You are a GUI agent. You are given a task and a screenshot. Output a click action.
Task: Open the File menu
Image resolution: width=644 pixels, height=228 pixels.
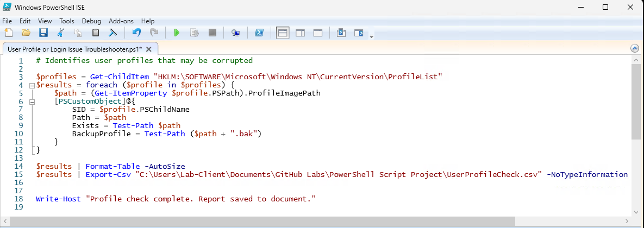coord(7,21)
